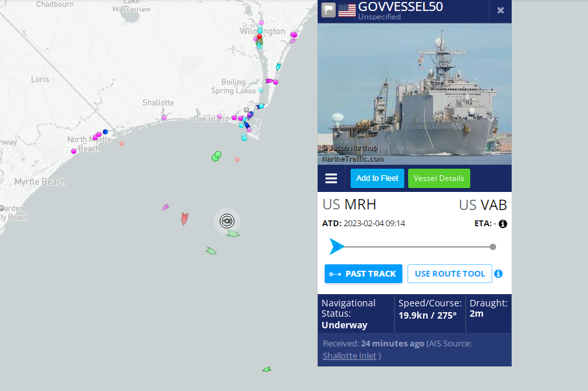Close the GOVVESSEL50 vessel info panel

click(500, 10)
